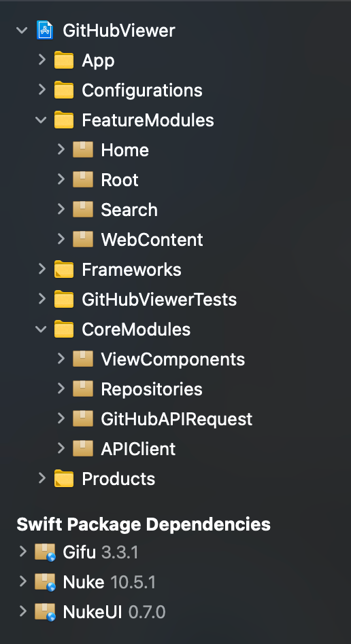This screenshot has width=351, height=644.
Task: Expand the Nuke 10.5.1 package
Action: pyautogui.click(x=22, y=582)
